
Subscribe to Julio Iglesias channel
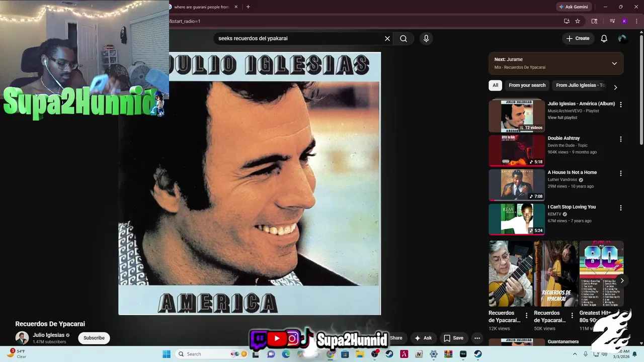[94, 338]
